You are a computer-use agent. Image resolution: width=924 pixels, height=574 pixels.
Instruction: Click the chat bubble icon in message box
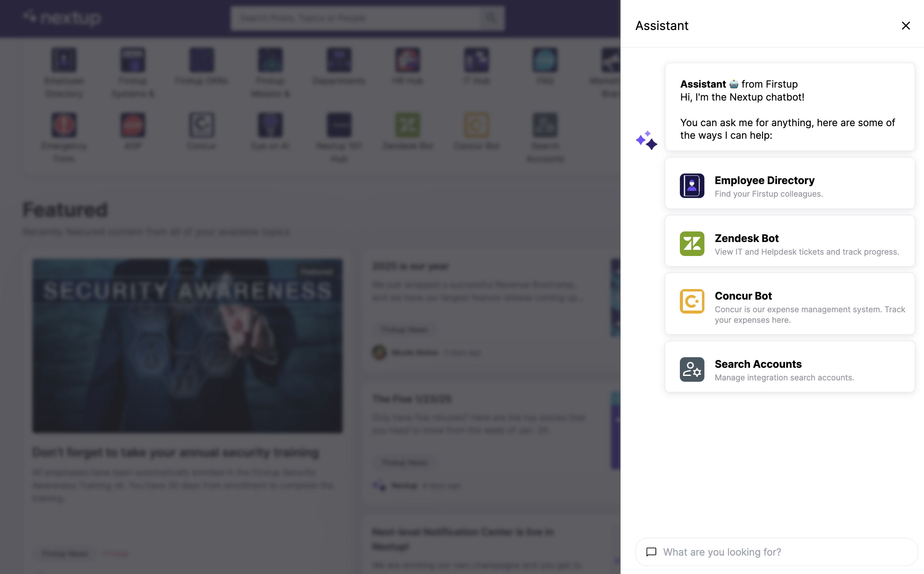(651, 552)
